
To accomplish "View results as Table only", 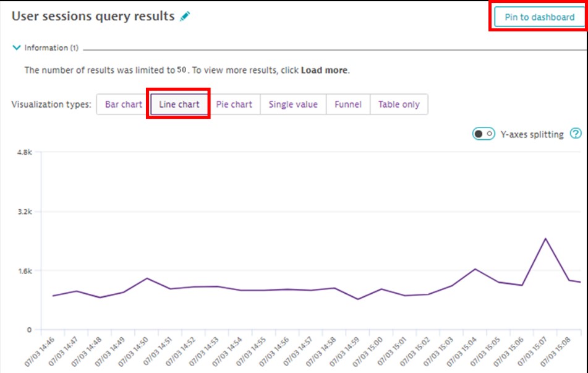I will click(399, 104).
